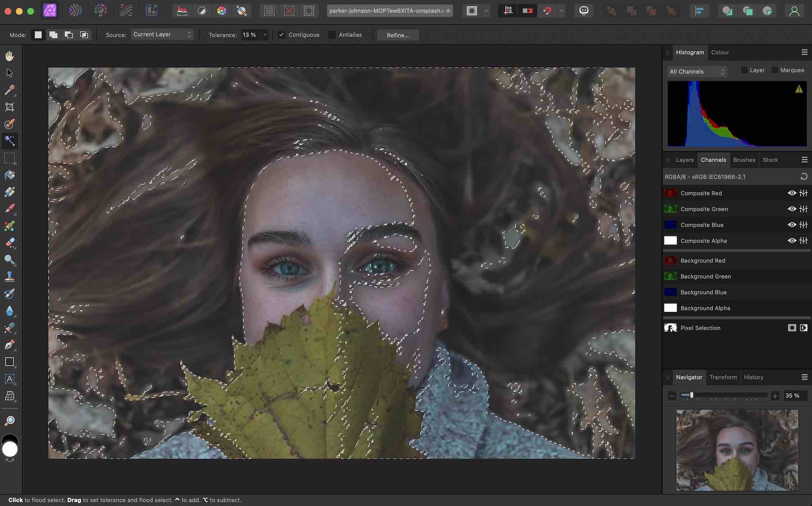Screen dimensions: 812x506
Task: Choose the Eraser tool
Action: pyautogui.click(x=9, y=243)
